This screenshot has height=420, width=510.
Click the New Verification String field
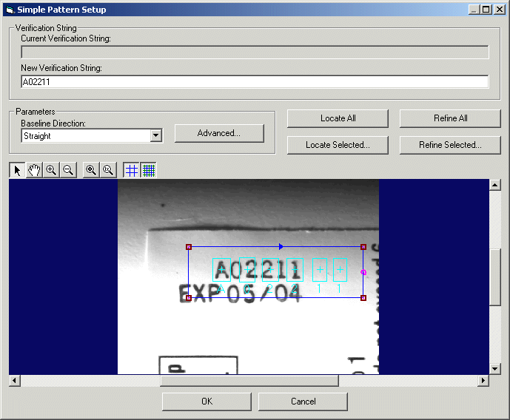255,82
